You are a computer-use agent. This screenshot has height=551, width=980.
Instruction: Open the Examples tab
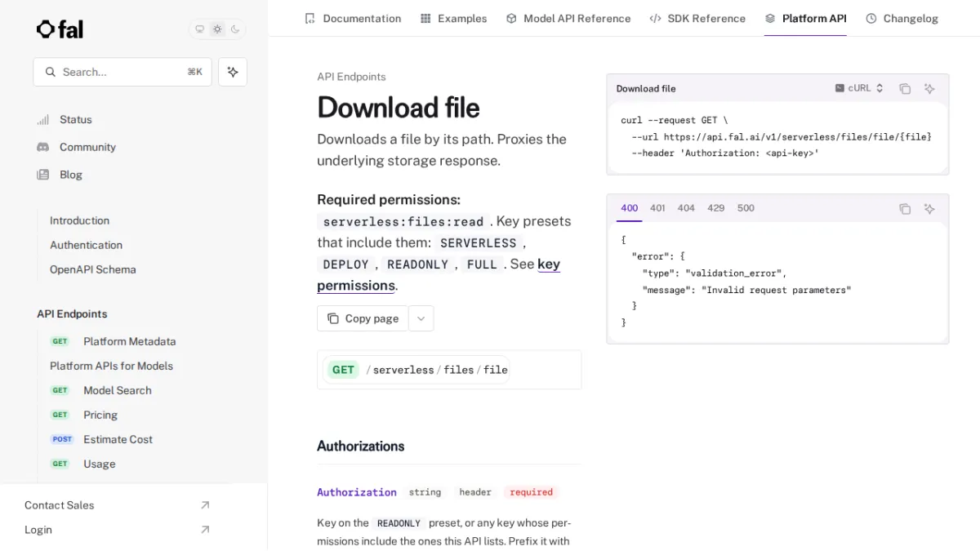click(453, 18)
